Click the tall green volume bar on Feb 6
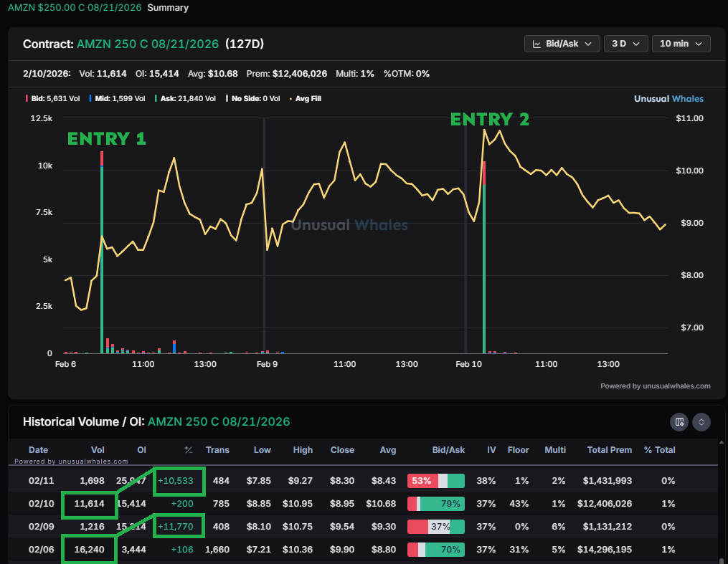The width and height of the screenshot is (728, 564). click(x=102, y=259)
